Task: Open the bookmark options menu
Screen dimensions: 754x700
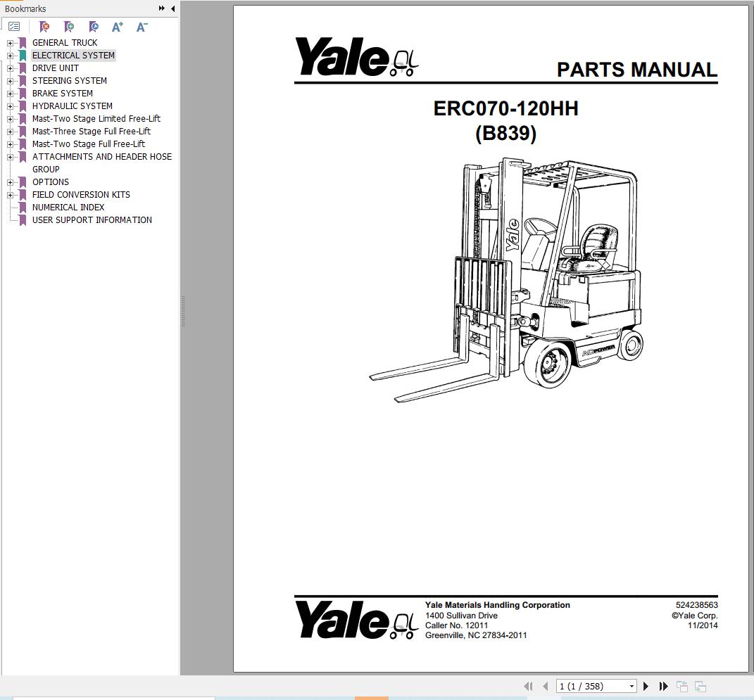Action: (14, 27)
